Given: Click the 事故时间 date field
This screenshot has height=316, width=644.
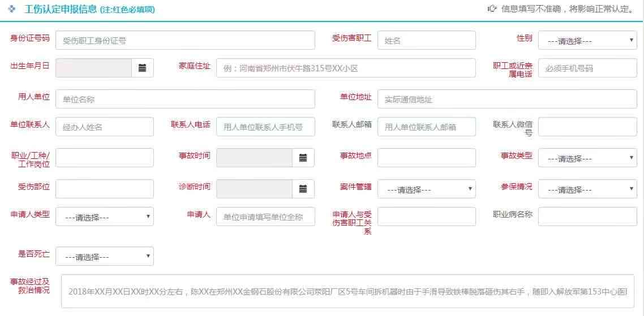Looking at the screenshot, I should pos(255,158).
